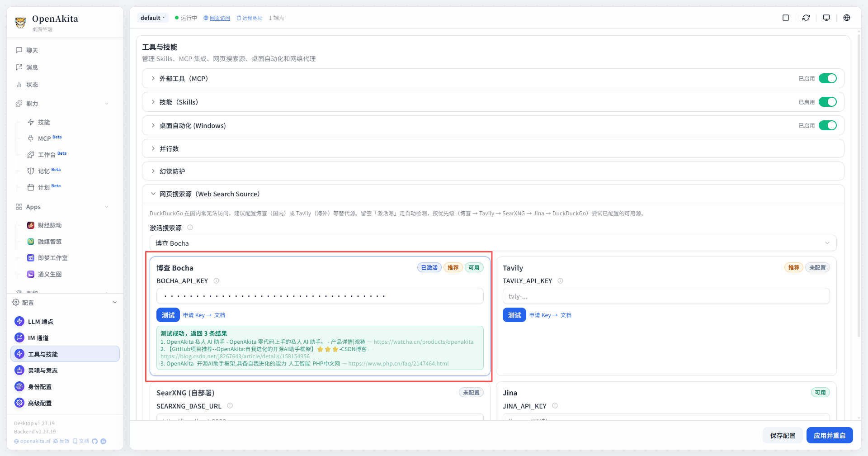
Task: Focus the TAVILY_API_KEY input field
Action: (666, 296)
